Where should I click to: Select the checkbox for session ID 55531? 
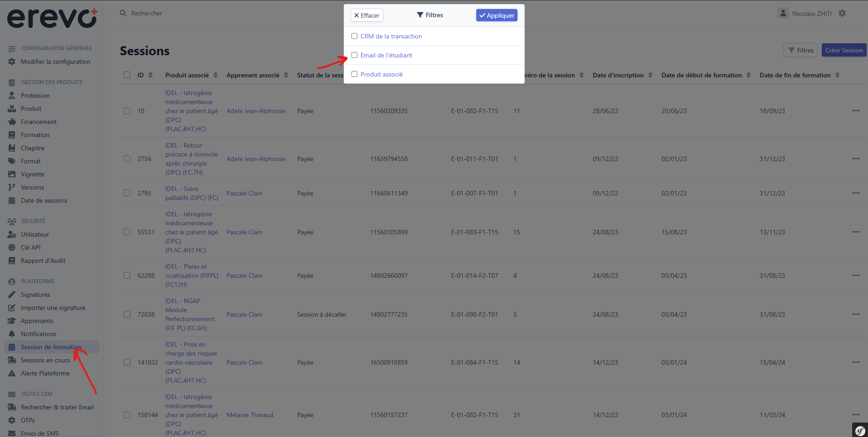pyautogui.click(x=127, y=232)
